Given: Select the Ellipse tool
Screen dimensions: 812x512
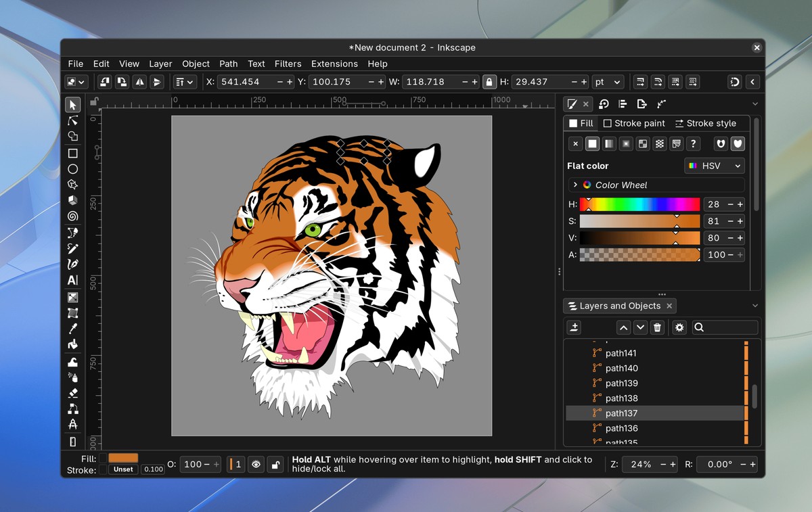Looking at the screenshot, I should click(72, 169).
